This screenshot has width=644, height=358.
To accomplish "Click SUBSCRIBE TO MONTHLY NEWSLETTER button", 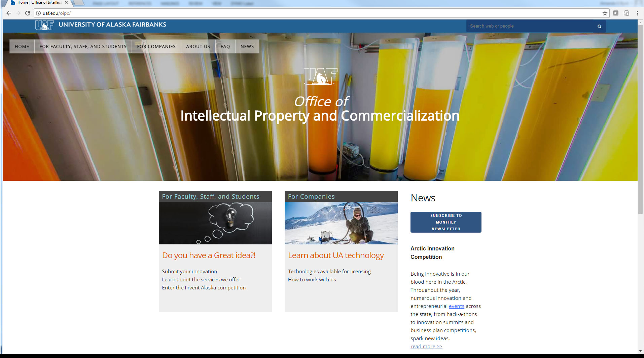I will (x=445, y=222).
